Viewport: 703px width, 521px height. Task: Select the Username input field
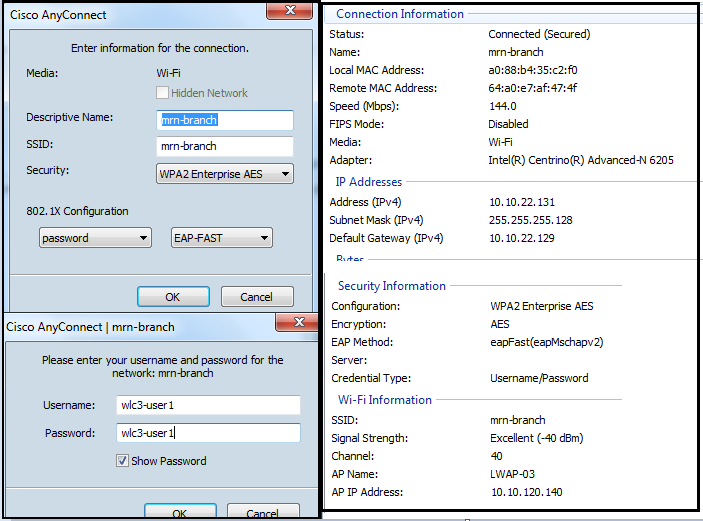pyautogui.click(x=207, y=405)
